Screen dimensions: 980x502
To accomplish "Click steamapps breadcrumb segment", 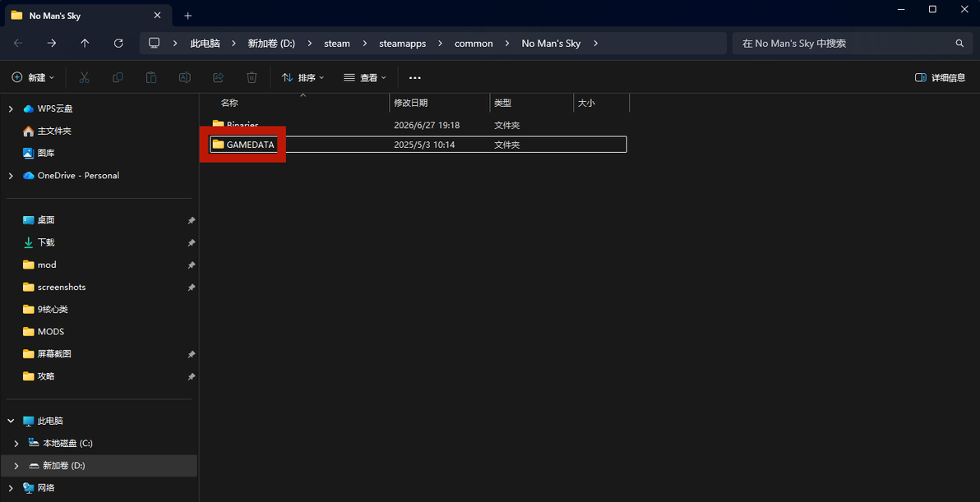I will pos(403,43).
